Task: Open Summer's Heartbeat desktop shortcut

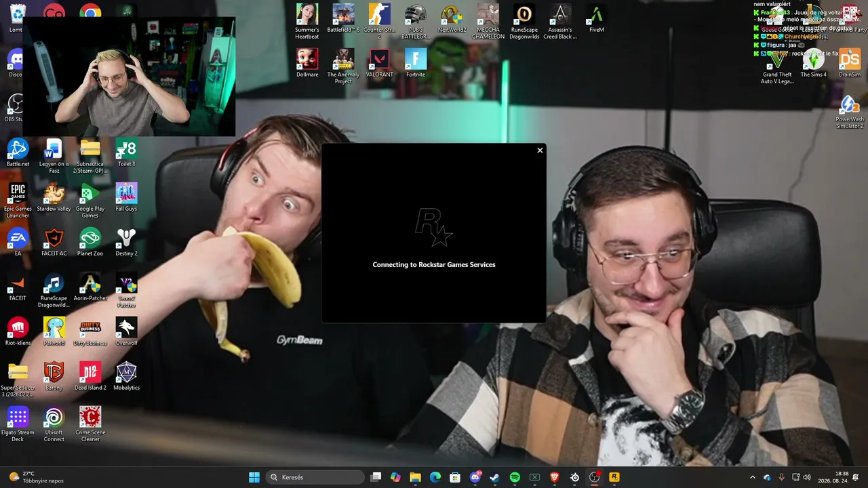Action: (x=307, y=22)
